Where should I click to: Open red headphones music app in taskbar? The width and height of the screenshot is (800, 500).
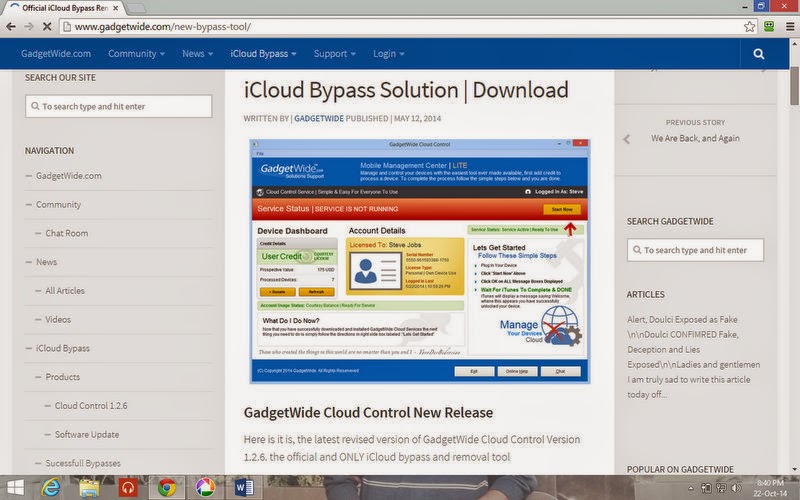(x=128, y=488)
